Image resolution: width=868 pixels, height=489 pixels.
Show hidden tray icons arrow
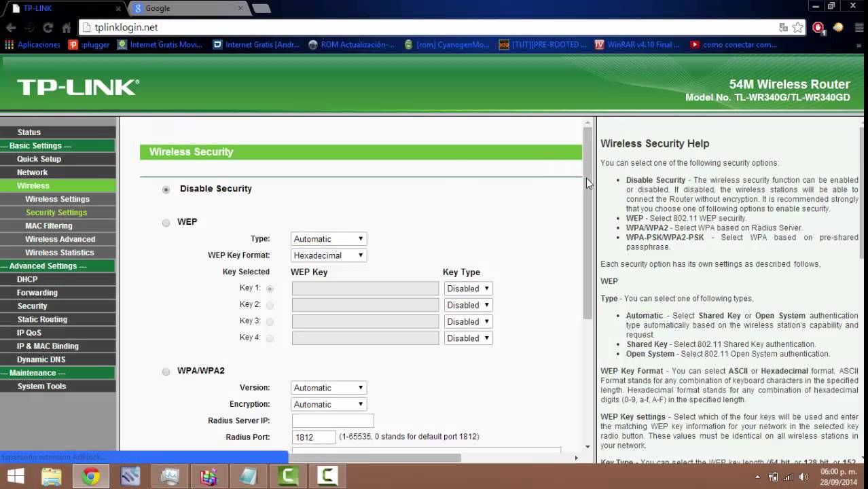coord(758,477)
